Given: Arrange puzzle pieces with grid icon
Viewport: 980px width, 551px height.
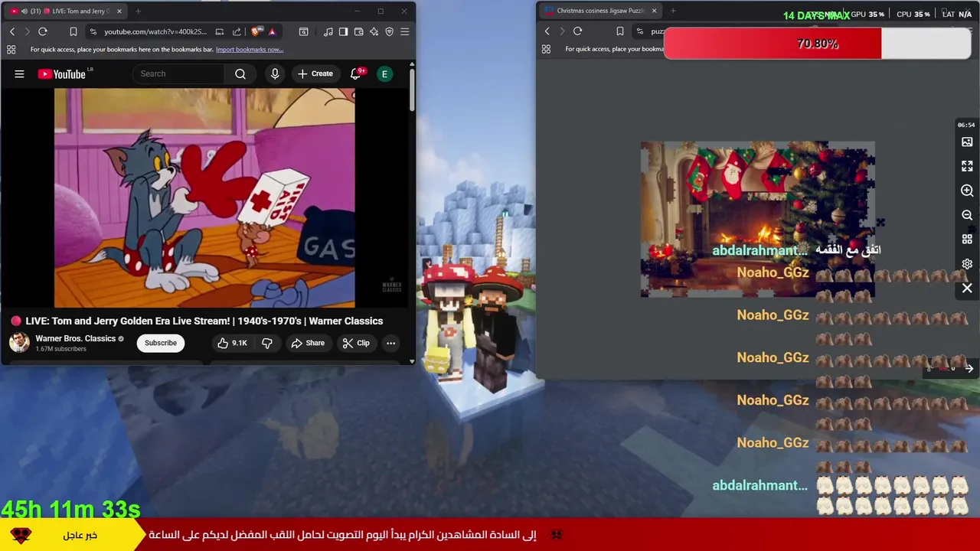Looking at the screenshot, I should [x=967, y=240].
